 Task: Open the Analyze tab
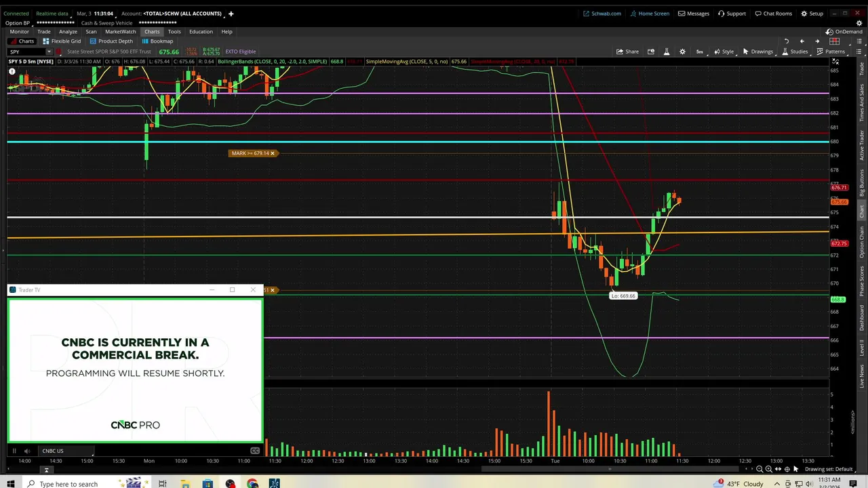click(68, 32)
